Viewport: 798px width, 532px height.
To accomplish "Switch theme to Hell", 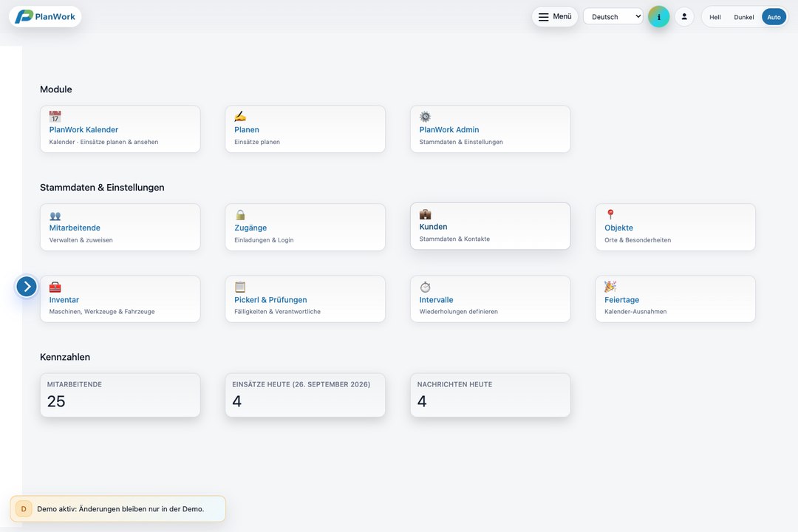I will pyautogui.click(x=715, y=17).
